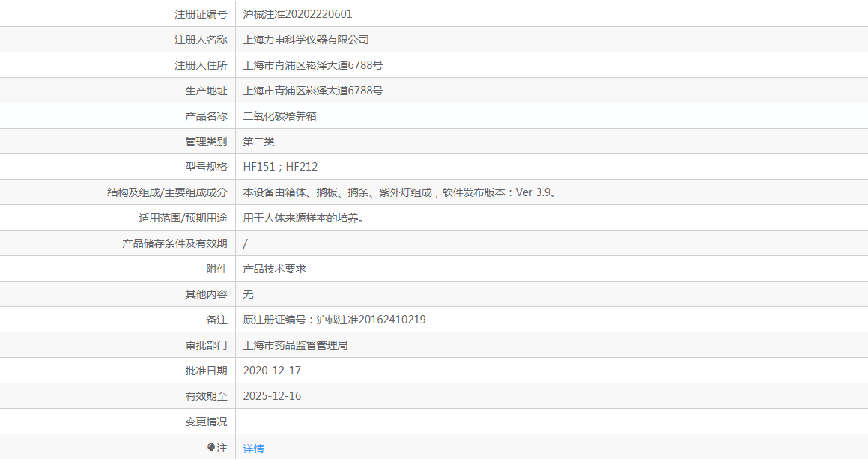Click the 产品储存条件及有效期 label
Image resolution: width=868 pixels, height=459 pixels.
[x=174, y=243]
